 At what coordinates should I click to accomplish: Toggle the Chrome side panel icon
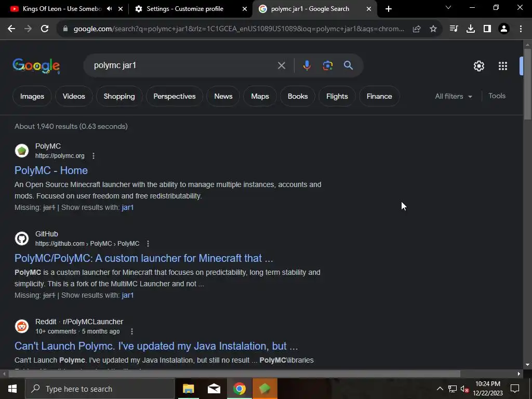pos(487,29)
